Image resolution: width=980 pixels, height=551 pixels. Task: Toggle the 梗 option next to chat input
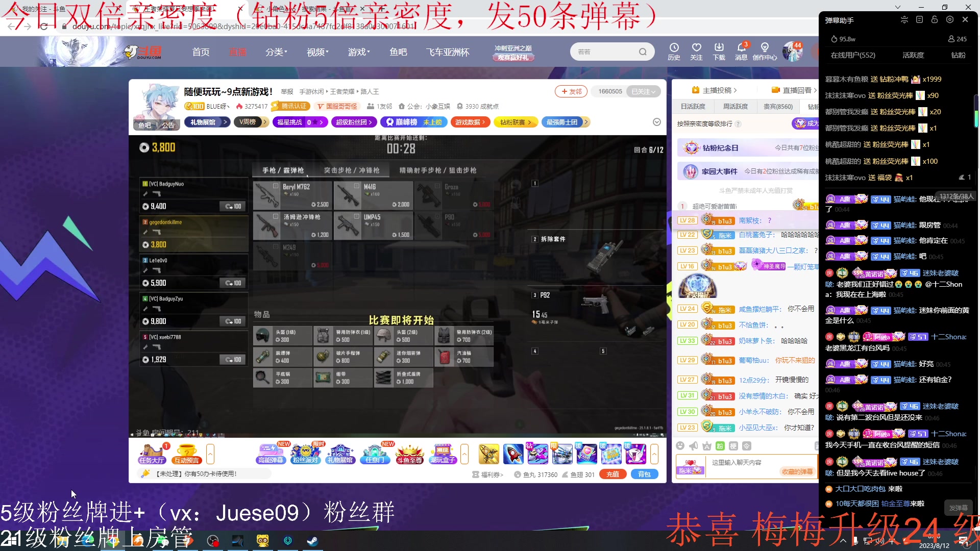[x=733, y=445]
